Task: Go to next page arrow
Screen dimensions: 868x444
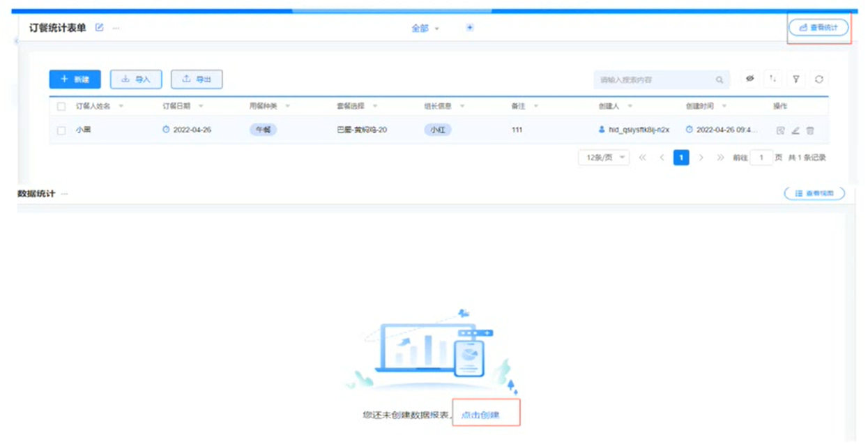Action: 701,158
